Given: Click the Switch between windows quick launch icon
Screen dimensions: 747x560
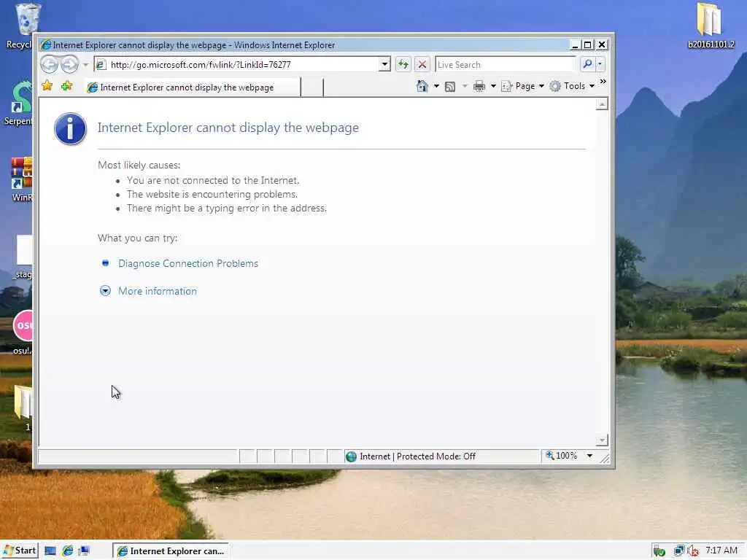Looking at the screenshot, I should (x=84, y=551).
